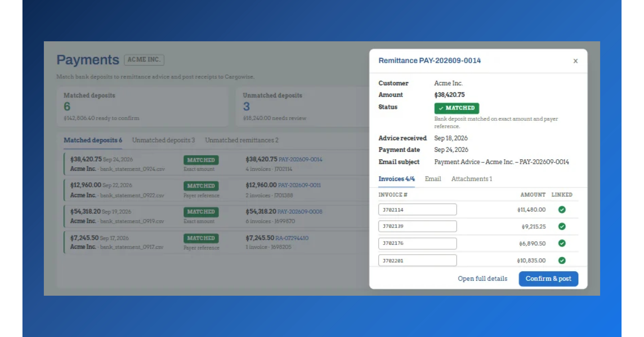644x337 pixels.
Task: Switch to the Email tab
Action: click(x=433, y=179)
